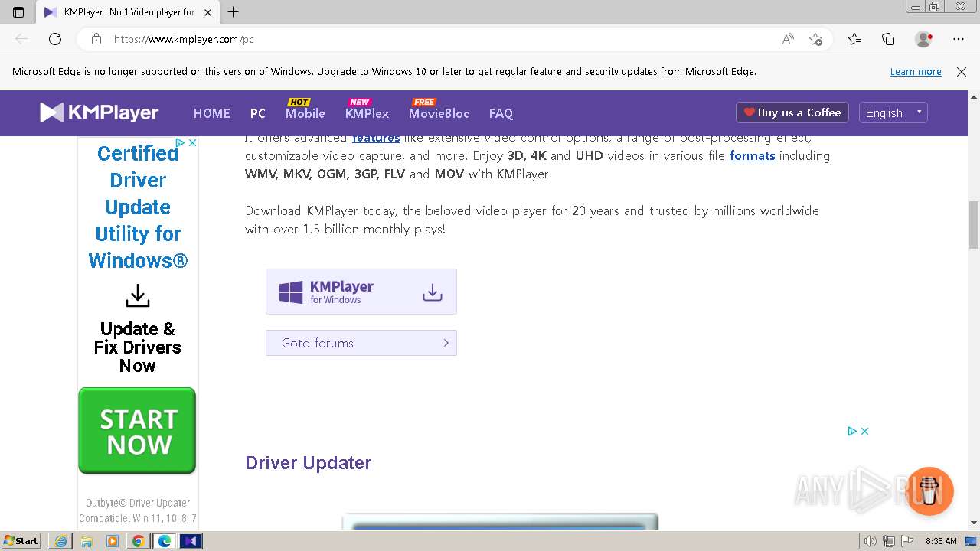Open volume control in system tray
The width and height of the screenshot is (980, 551).
pos(871,541)
